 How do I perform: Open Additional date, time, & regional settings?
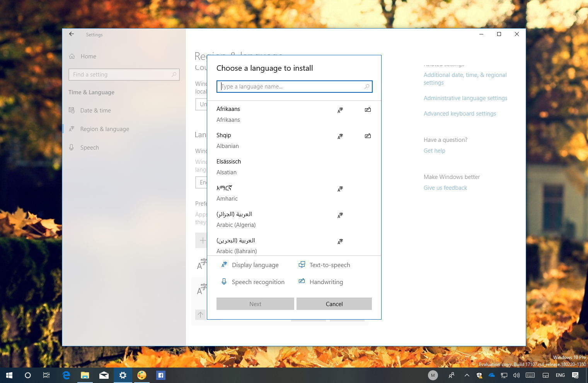465,79
